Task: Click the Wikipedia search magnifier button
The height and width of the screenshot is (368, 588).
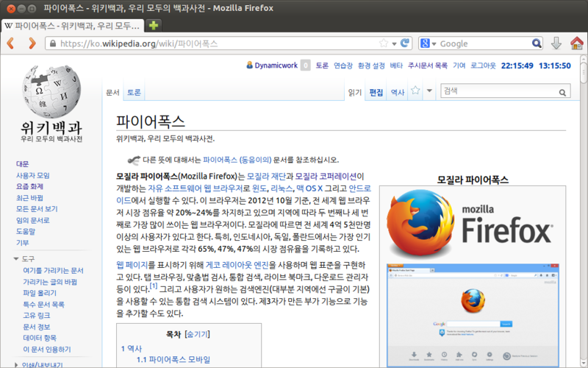Action: pos(562,93)
